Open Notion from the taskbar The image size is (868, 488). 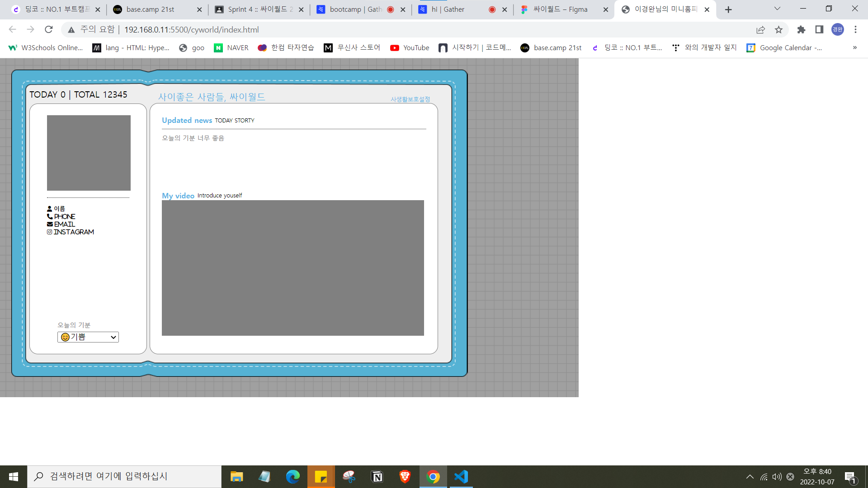pos(377,477)
